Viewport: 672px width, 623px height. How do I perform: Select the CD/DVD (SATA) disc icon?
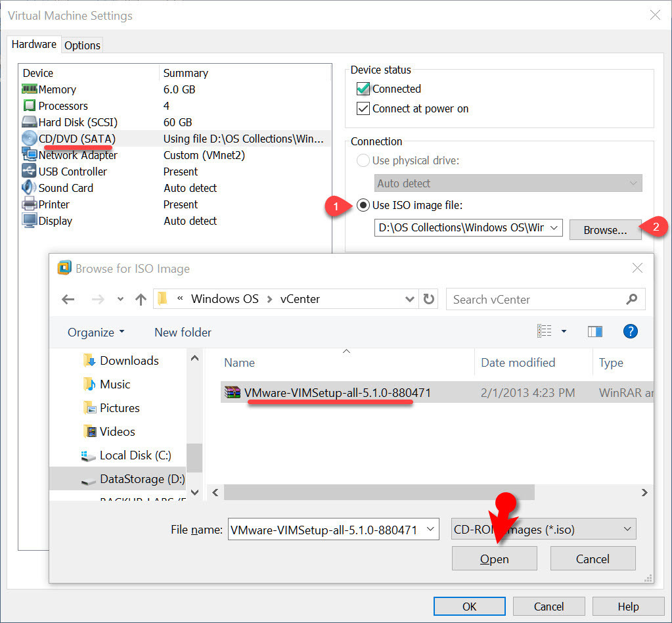pos(29,139)
